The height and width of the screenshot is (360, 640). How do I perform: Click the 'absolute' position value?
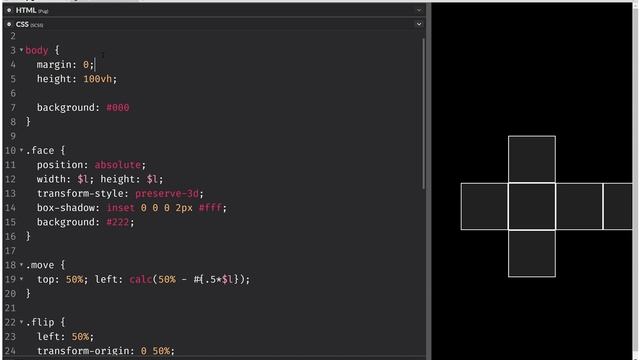[118, 164]
